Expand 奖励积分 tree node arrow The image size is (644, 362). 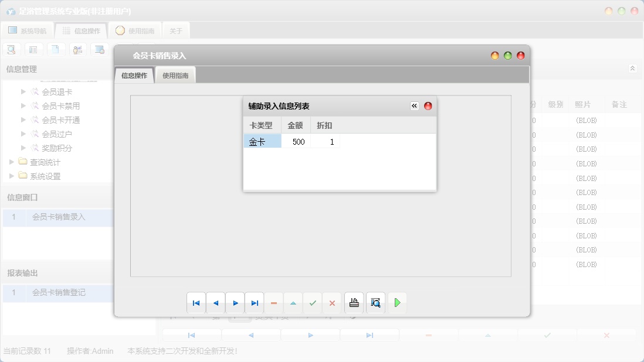coord(23,148)
